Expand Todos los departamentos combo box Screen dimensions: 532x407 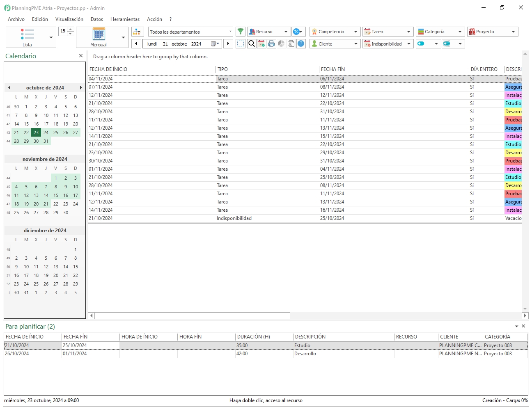click(x=230, y=32)
